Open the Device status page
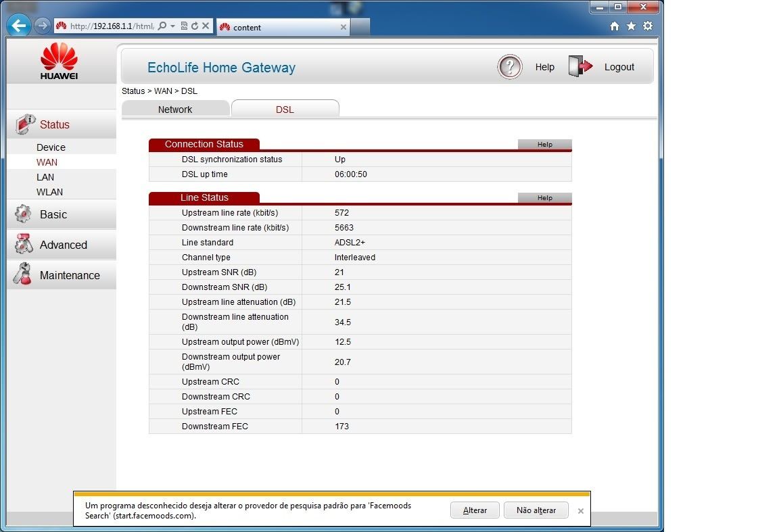The height and width of the screenshot is (532, 779). click(x=51, y=147)
